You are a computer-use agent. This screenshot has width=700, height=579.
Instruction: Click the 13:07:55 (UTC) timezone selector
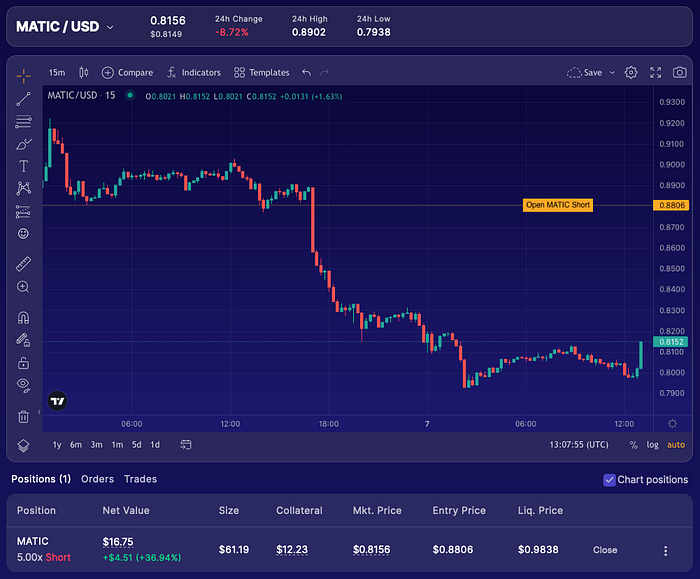tap(579, 445)
